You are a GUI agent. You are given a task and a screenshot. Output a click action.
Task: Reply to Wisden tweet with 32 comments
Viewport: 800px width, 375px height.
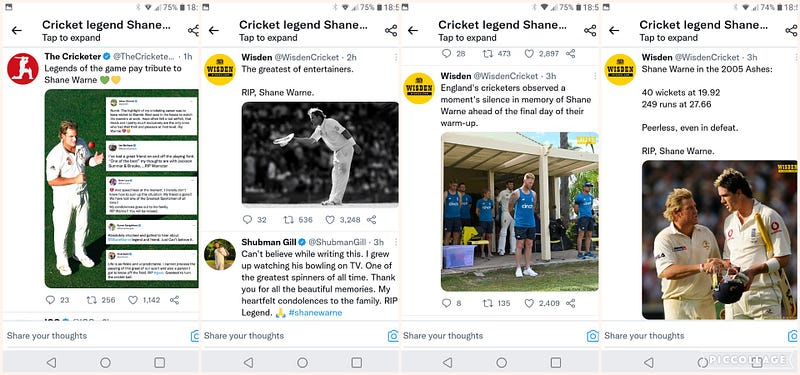coord(247,219)
